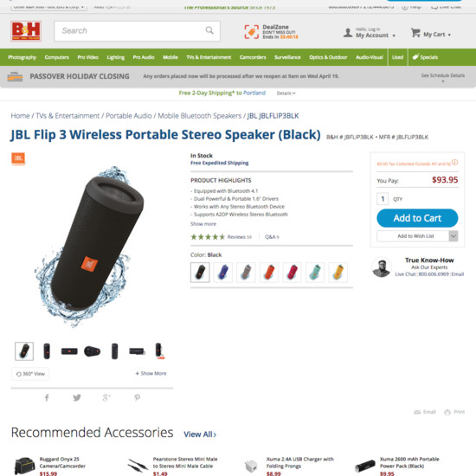Open the Add to Wish List dropdown arrow
The image size is (476, 476).
[453, 236]
